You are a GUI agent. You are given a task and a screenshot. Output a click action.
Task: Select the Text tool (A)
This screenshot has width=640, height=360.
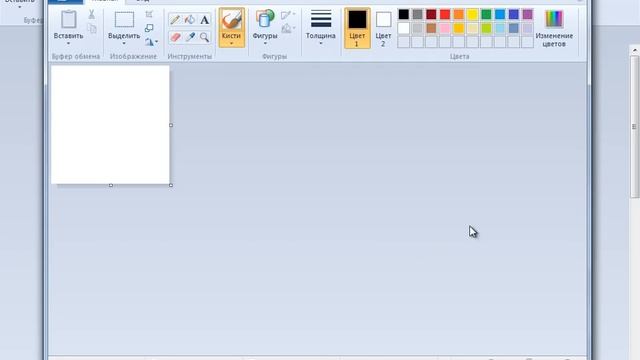pyautogui.click(x=204, y=20)
